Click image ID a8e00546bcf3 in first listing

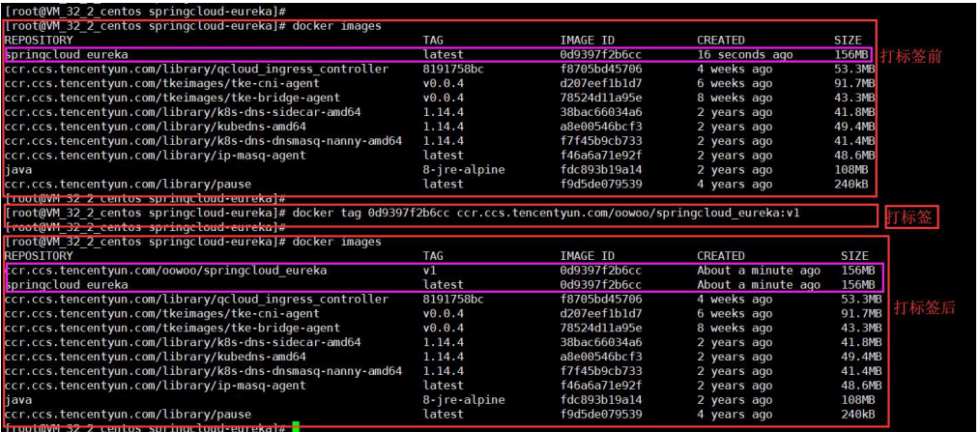coord(600,127)
